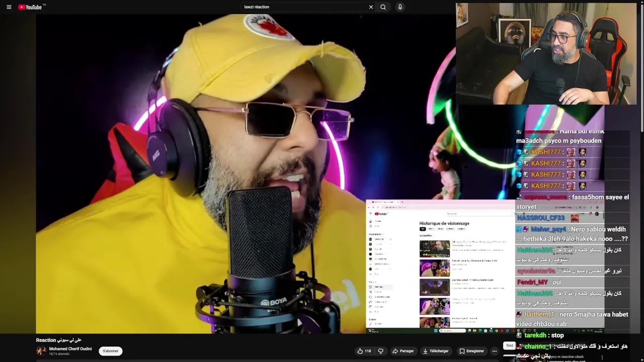Viewport: 644px width, 362px height.
Task: Open first history thumbnail in inner browser
Action: (435, 249)
